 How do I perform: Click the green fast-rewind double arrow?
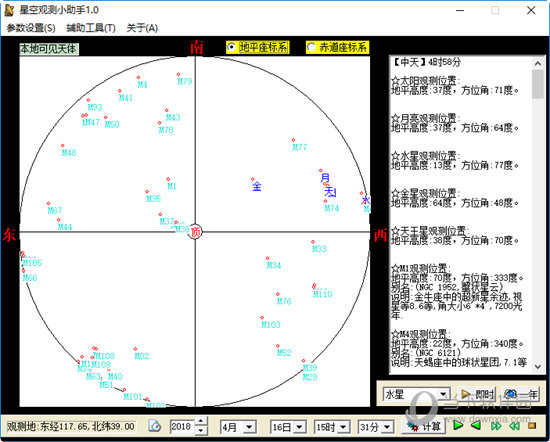(x=515, y=426)
